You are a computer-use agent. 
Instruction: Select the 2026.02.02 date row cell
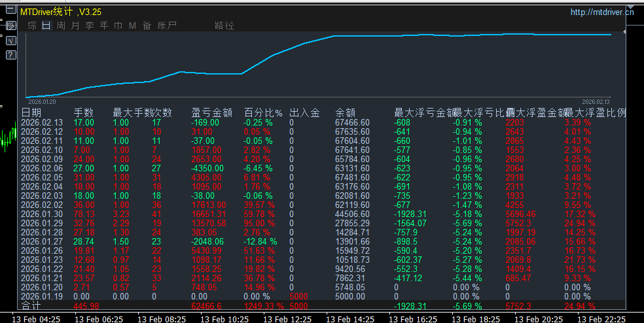[42, 205]
